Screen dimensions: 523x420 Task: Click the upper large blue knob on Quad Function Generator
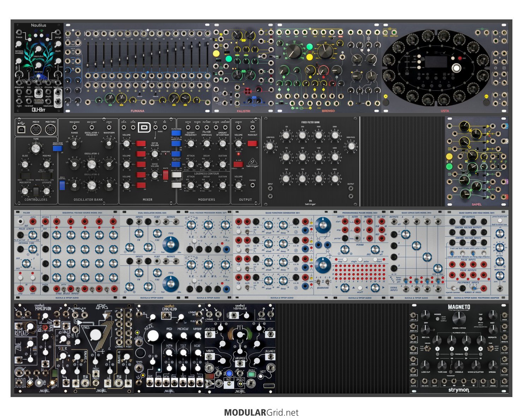point(323,224)
